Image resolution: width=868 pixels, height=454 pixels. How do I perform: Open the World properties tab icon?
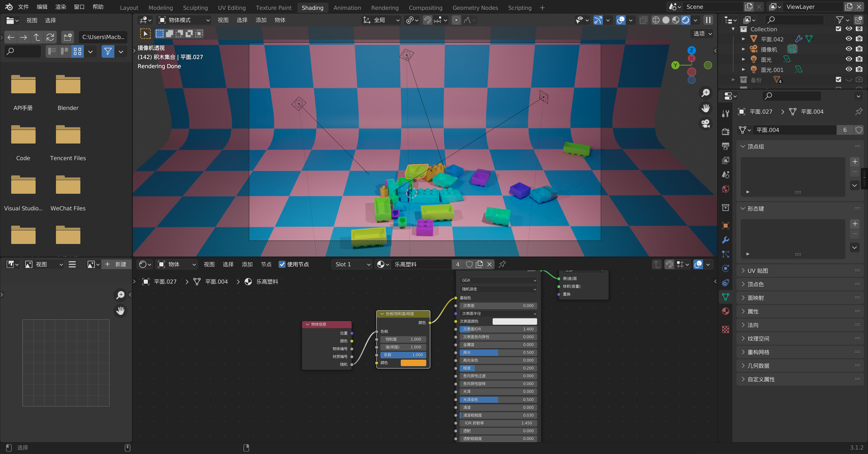726,189
